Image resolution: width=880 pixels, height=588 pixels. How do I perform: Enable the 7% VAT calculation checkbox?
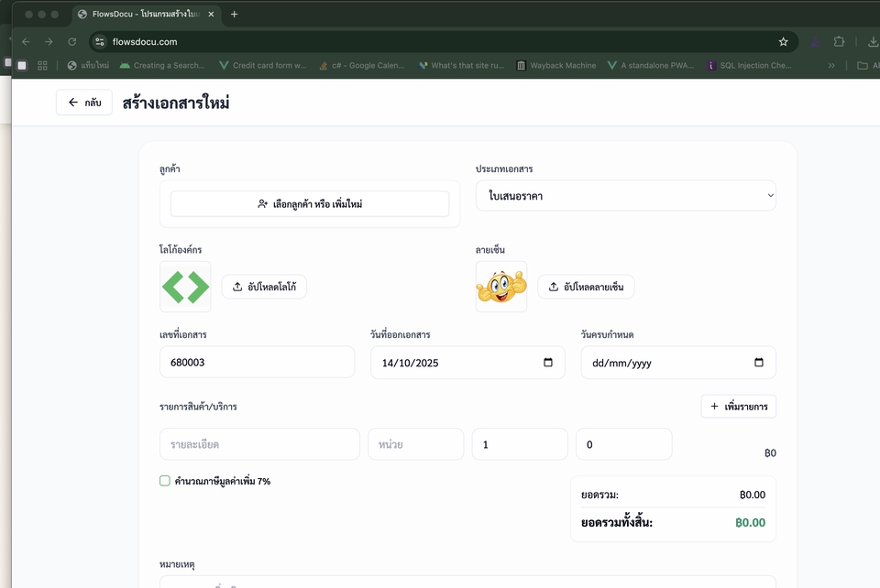(165, 481)
